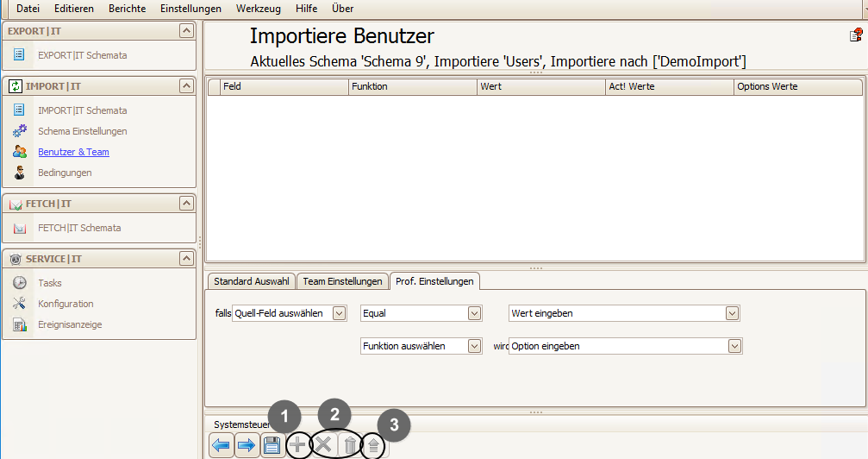
Task: Open the Ereignisanzeige link
Action: [70, 324]
